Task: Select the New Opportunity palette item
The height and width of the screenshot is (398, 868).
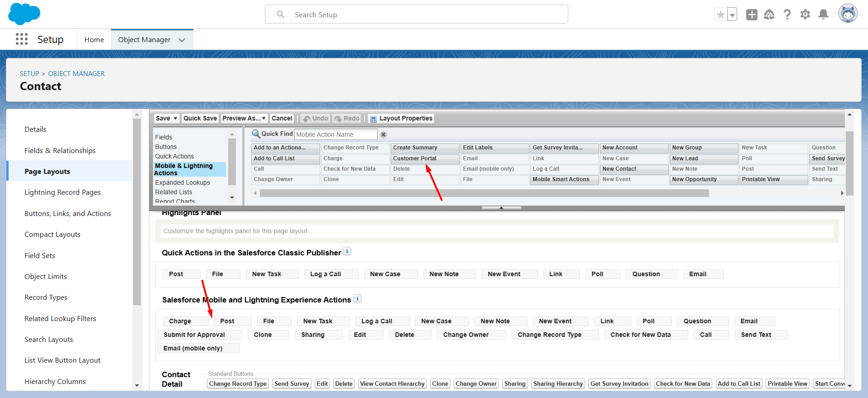Action: (x=704, y=179)
